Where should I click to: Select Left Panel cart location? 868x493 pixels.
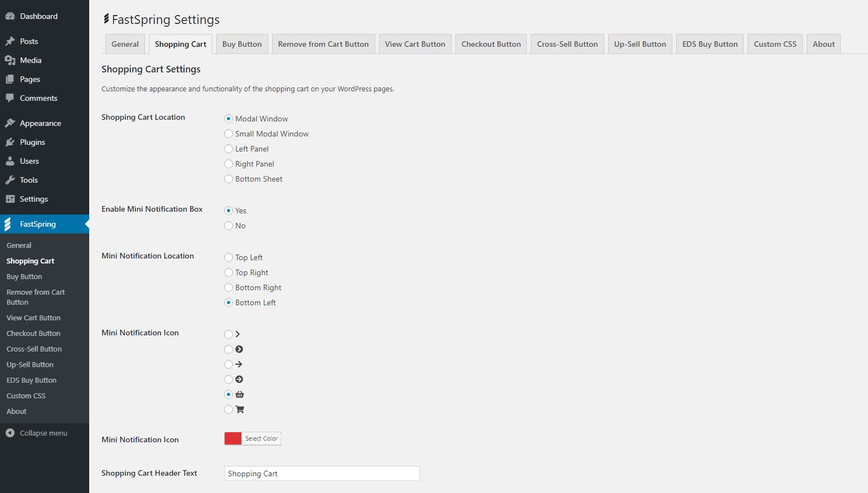[229, 149]
